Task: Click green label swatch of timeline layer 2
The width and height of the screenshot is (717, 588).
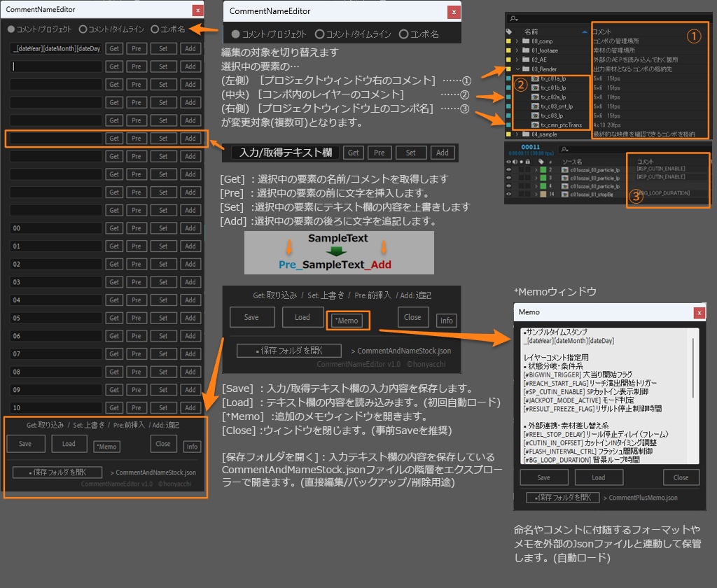Action: pyautogui.click(x=543, y=169)
